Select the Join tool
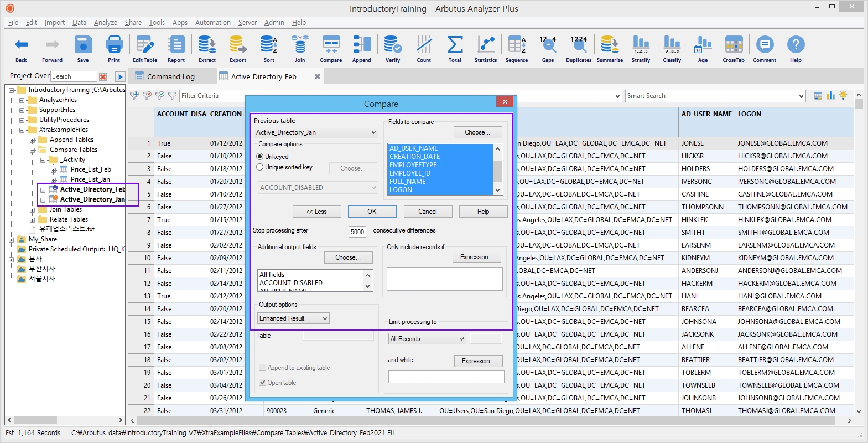This screenshot has width=868, height=443. point(300,49)
